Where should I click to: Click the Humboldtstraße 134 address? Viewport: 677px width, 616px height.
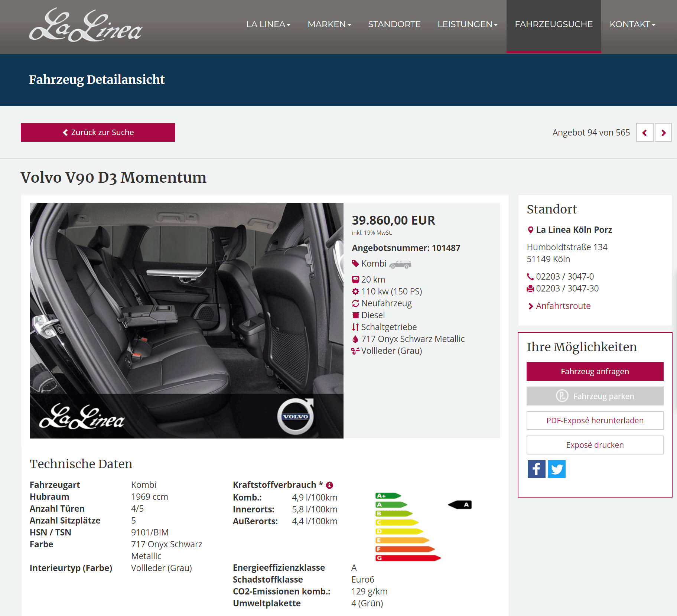(567, 247)
